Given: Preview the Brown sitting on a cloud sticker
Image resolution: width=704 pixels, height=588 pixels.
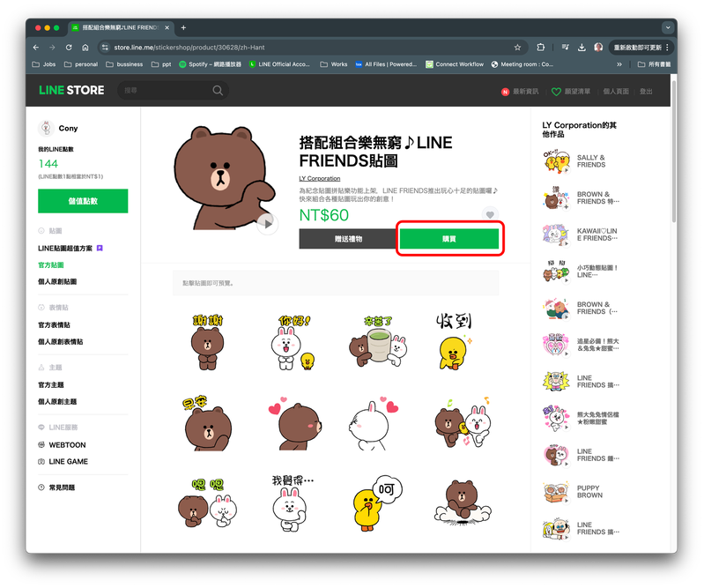Looking at the screenshot, I should [463, 503].
